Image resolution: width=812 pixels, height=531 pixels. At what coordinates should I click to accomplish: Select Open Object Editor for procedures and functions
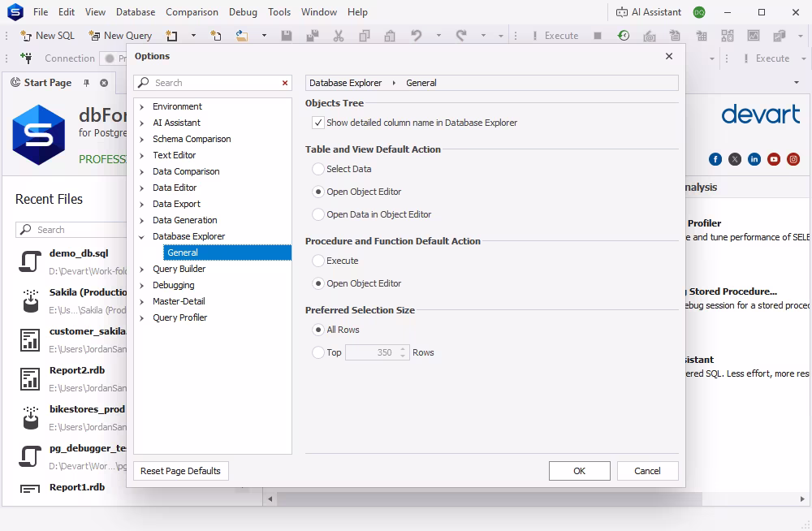click(x=318, y=283)
